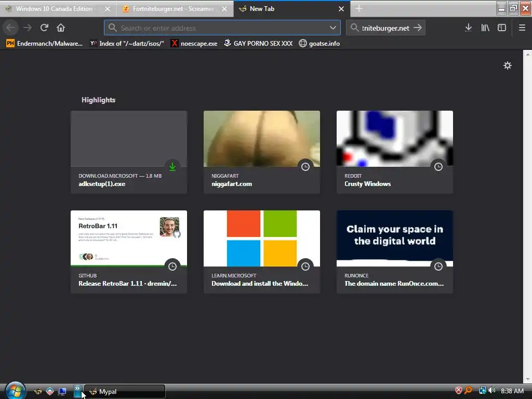Click the history clock icon on RunOnce card

click(438, 267)
